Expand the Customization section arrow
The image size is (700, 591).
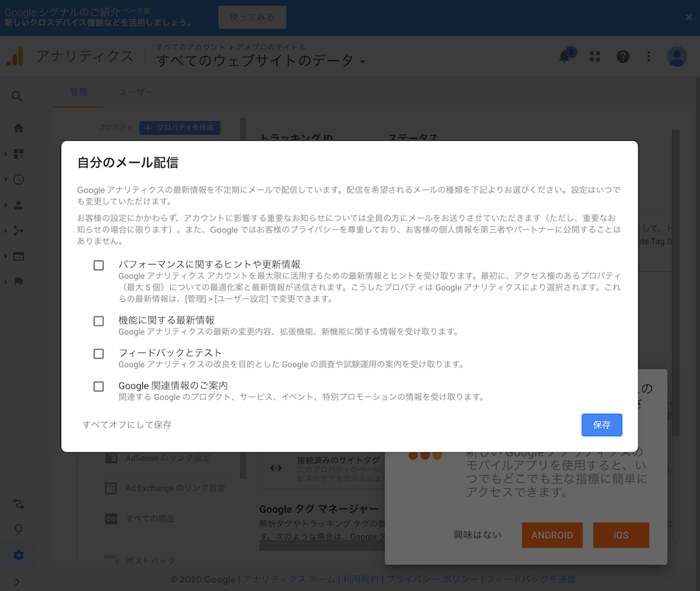(x=6, y=153)
